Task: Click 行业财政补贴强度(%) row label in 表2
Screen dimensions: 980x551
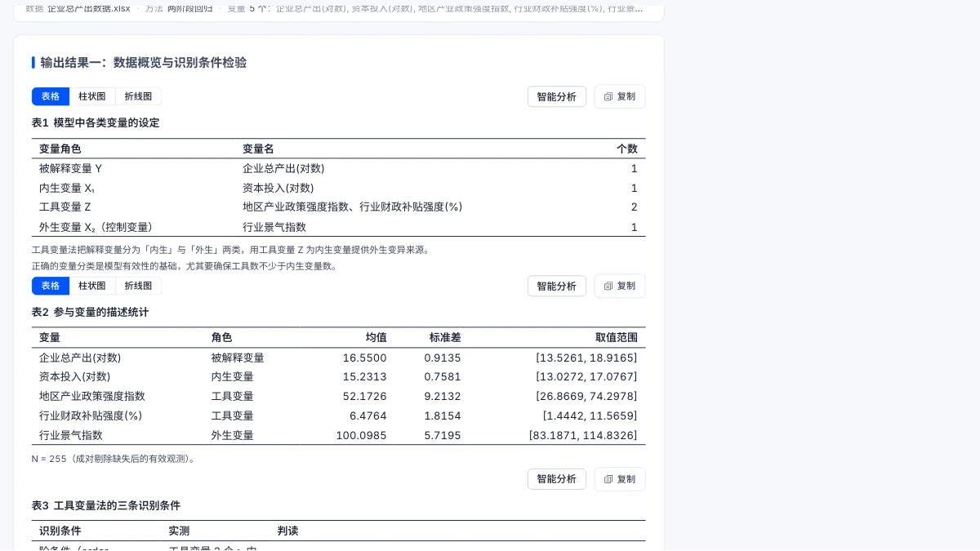Action: point(91,415)
